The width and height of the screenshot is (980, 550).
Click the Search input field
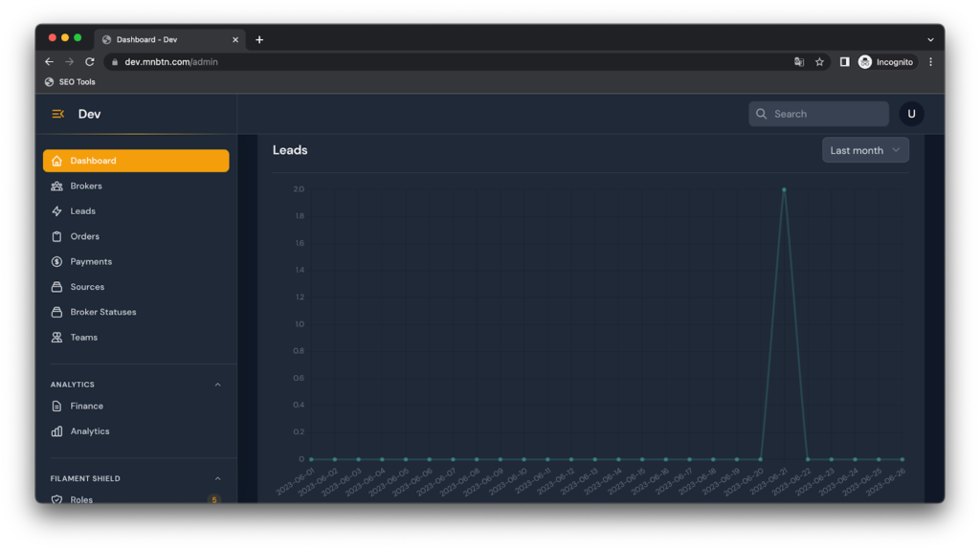pos(818,114)
